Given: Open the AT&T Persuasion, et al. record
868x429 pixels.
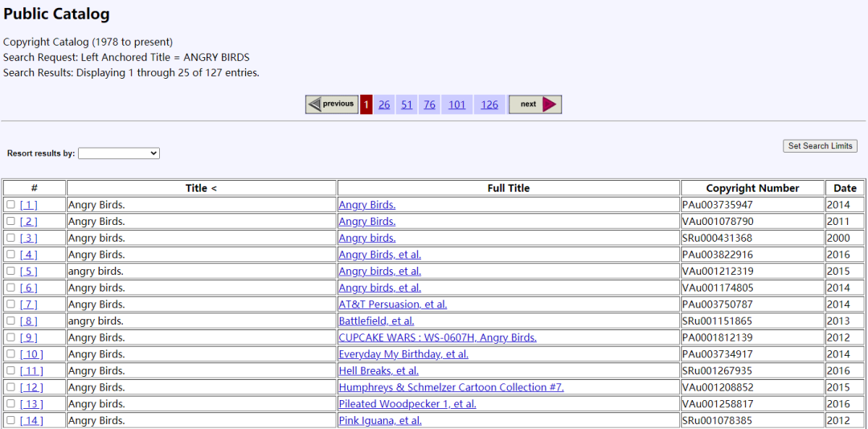Looking at the screenshot, I should [x=392, y=304].
